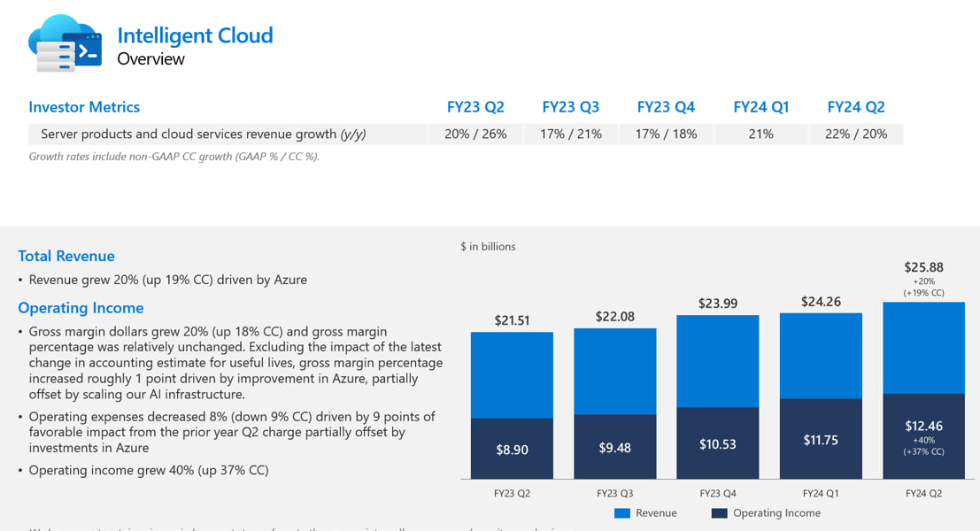Click the 22% / 20% growth cell

click(856, 135)
